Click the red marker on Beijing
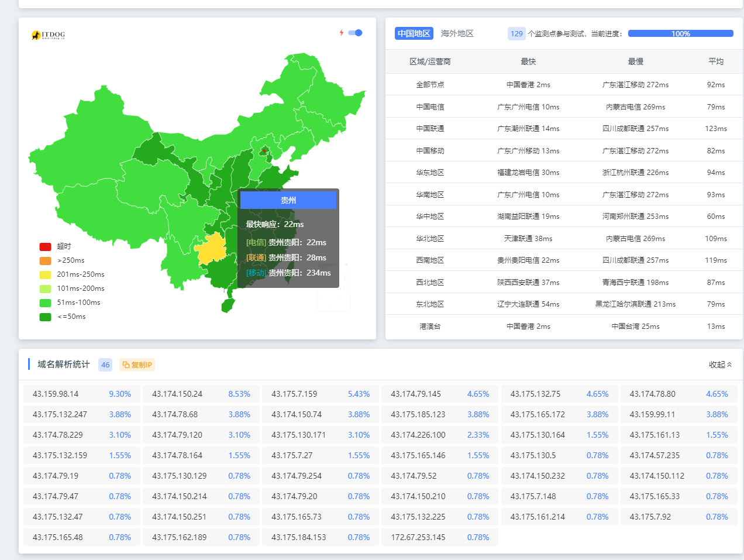This screenshot has width=744, height=560. 264,151
